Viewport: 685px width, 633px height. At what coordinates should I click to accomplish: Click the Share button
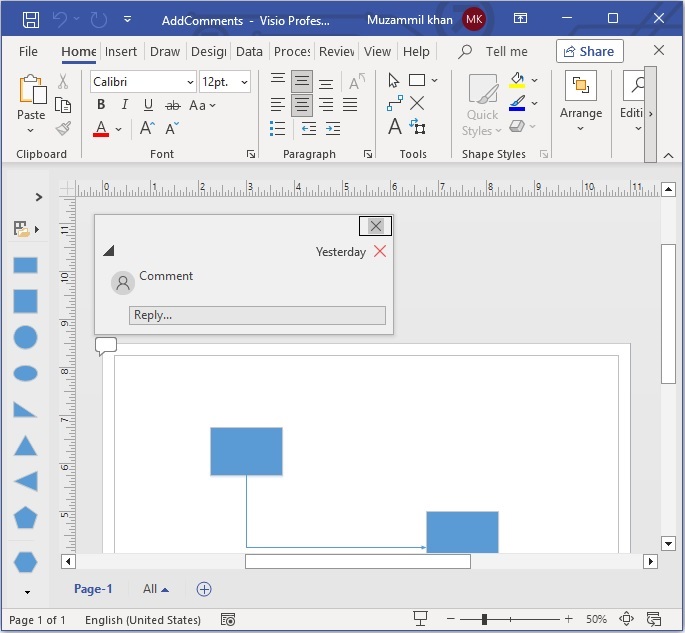click(589, 51)
